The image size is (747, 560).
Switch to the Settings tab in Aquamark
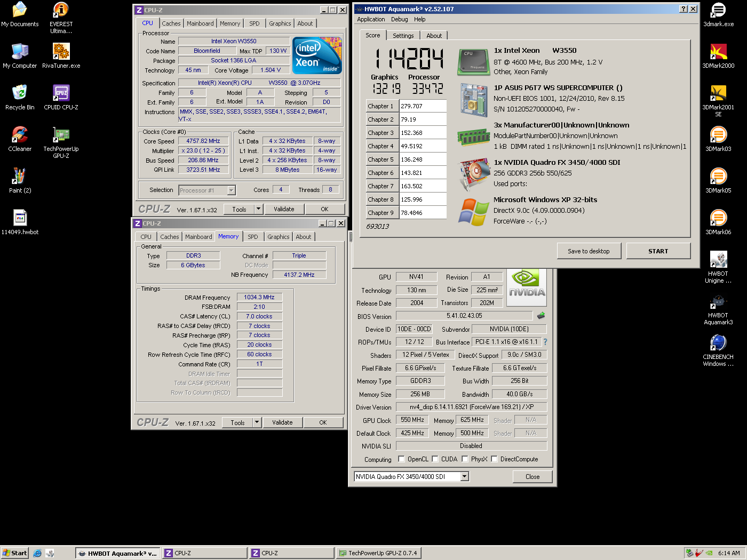click(x=403, y=36)
